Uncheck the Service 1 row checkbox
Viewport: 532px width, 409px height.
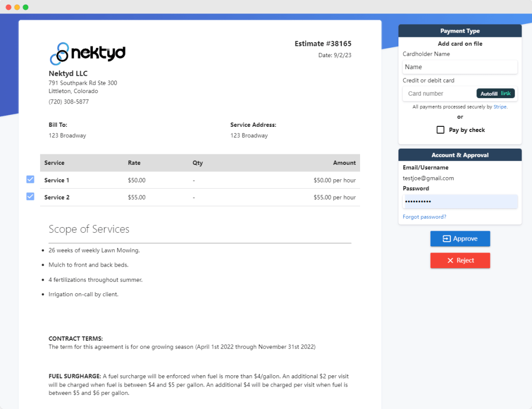click(30, 179)
